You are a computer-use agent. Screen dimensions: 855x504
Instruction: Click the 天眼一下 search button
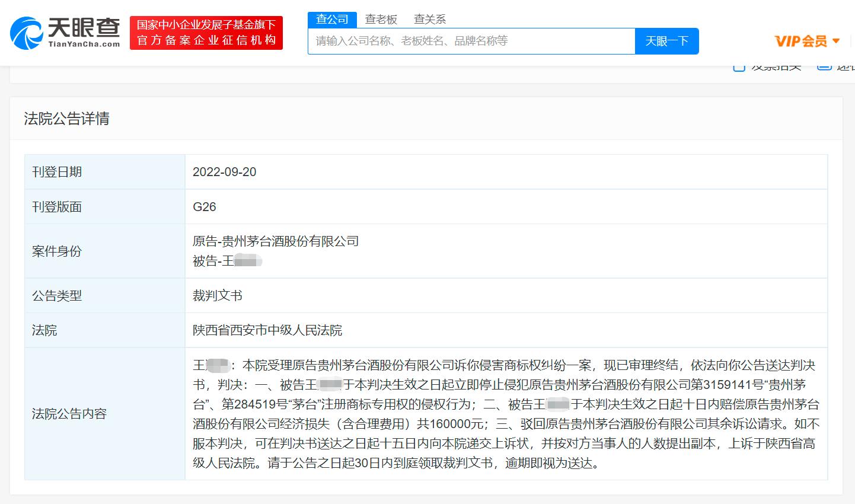[667, 41]
